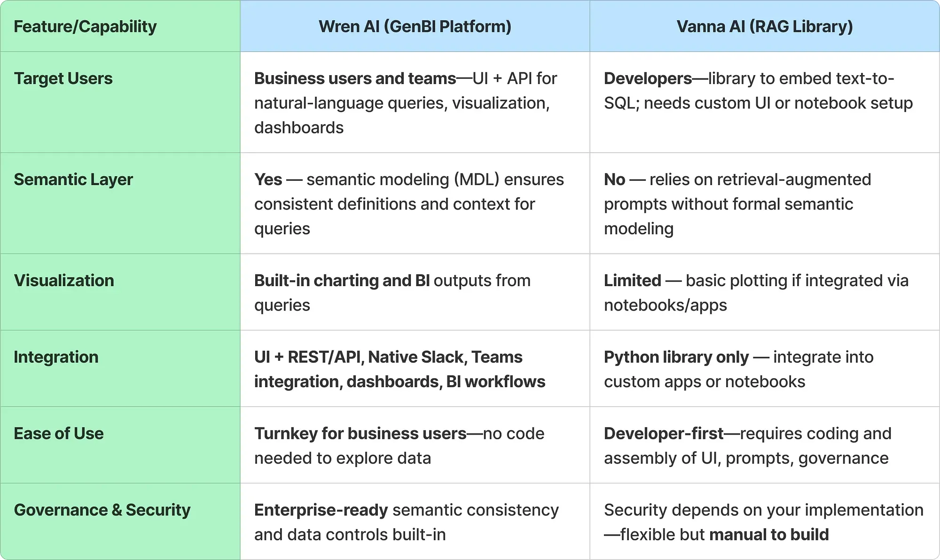Click the 'Developer-first—requires coding' cell
The image size is (940, 560).
tap(747, 446)
